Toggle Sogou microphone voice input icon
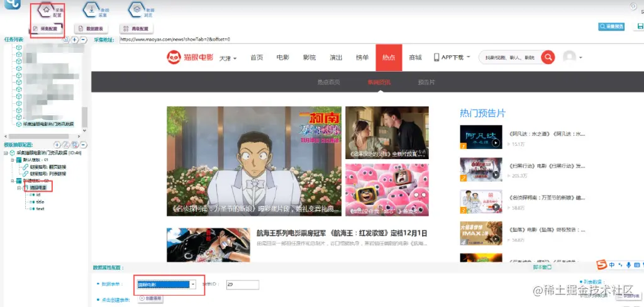This screenshot has height=307, width=644. (x=628, y=265)
